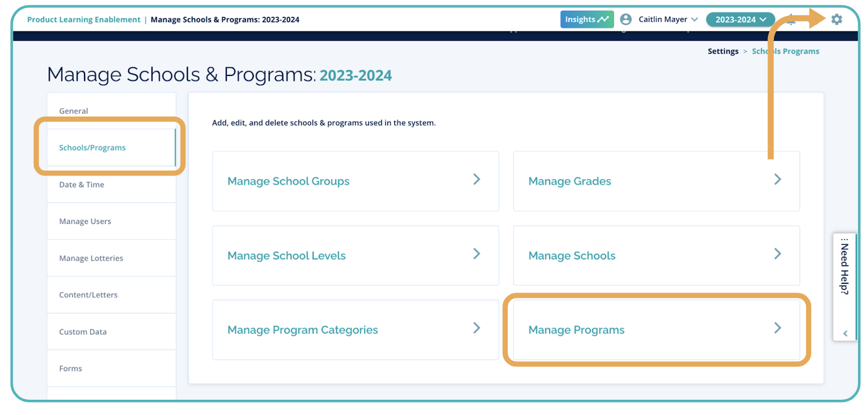Viewport: 868px width, 415px height.
Task: Click the Manage Grades chevron arrow
Action: [777, 180]
